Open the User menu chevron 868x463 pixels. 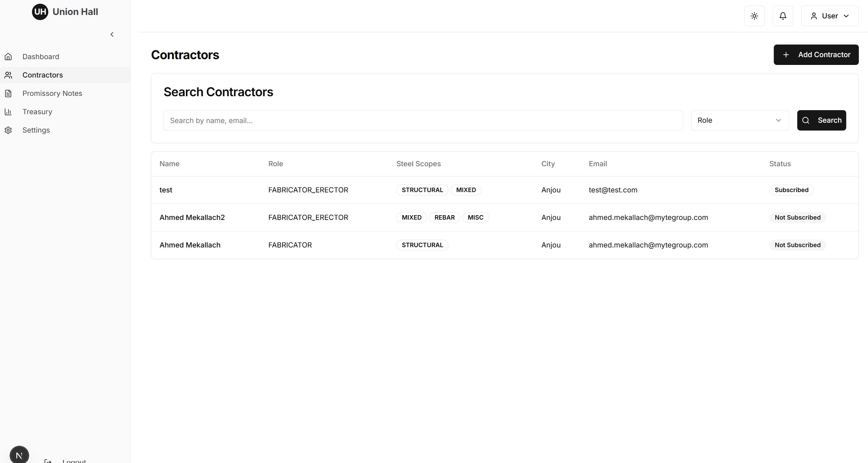847,16
